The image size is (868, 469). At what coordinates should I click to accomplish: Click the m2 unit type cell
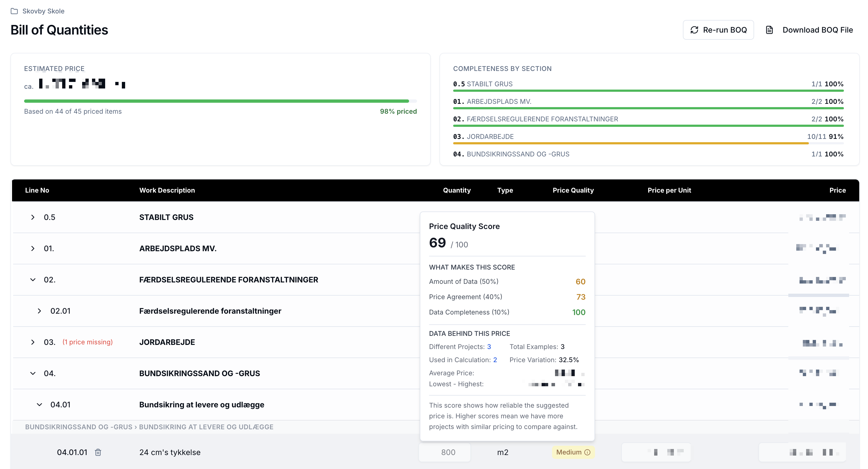tap(502, 452)
